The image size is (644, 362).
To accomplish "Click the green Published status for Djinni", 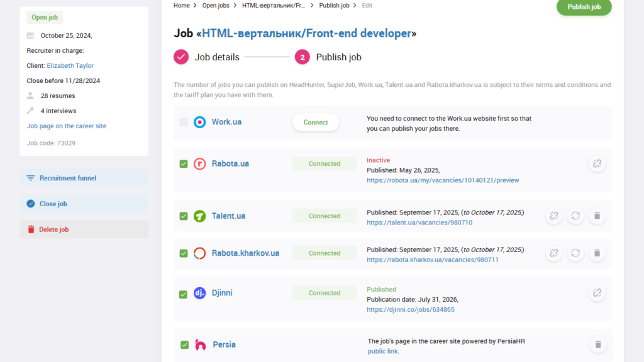I will coord(381,289).
